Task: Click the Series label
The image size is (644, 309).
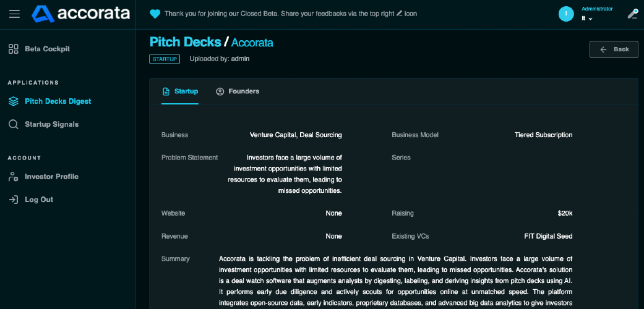Action: click(x=401, y=158)
